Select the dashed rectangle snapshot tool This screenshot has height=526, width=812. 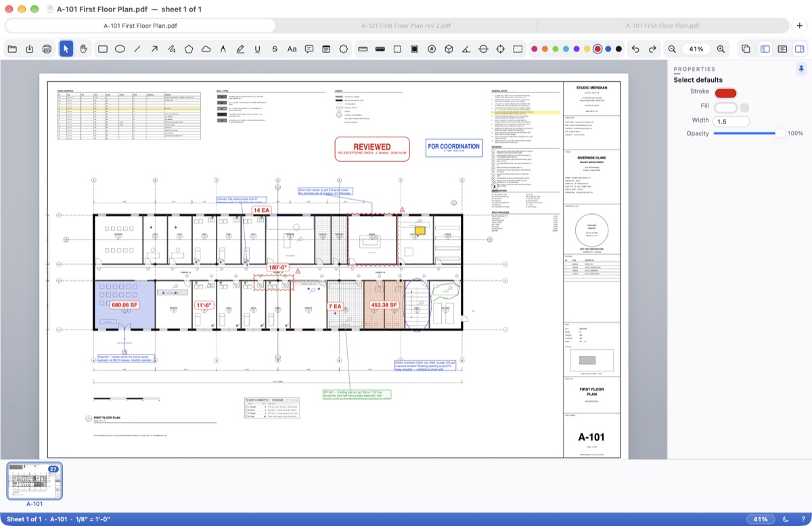point(518,49)
